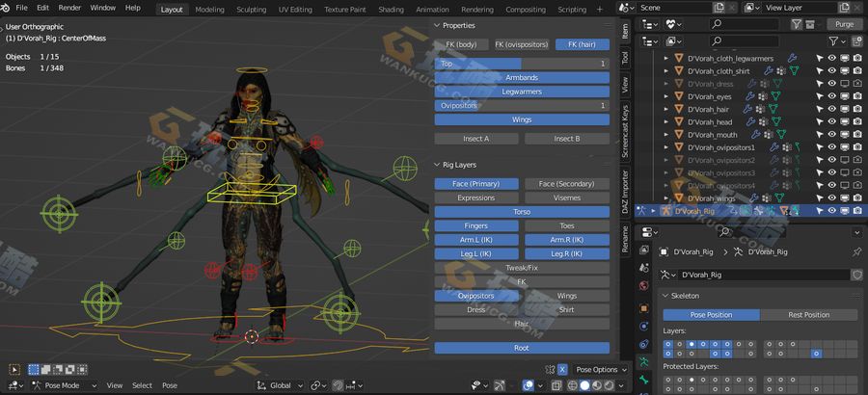Toggle Arm.L (IK) rig layer
868x395 pixels.
tap(476, 240)
